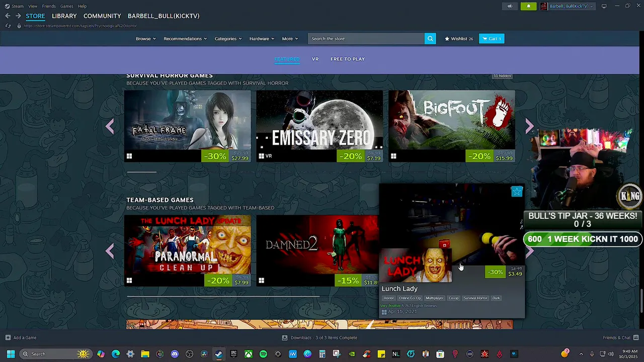The image size is (644, 362).
Task: Click the Online Co-Op tag
Action: pyautogui.click(x=410, y=298)
